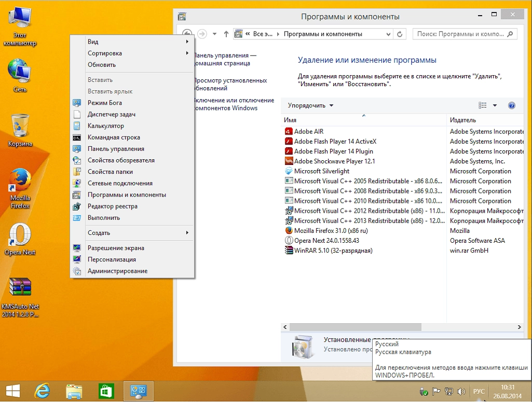Screen dimensions: 532x402
Task: Click the Adobe Shockwave Player icon
Action: point(289,161)
